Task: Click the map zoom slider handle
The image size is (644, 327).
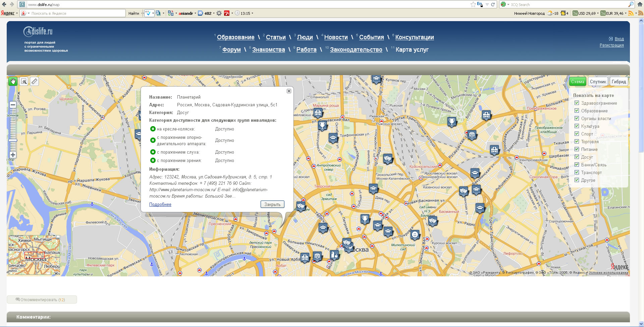Action: (13, 140)
